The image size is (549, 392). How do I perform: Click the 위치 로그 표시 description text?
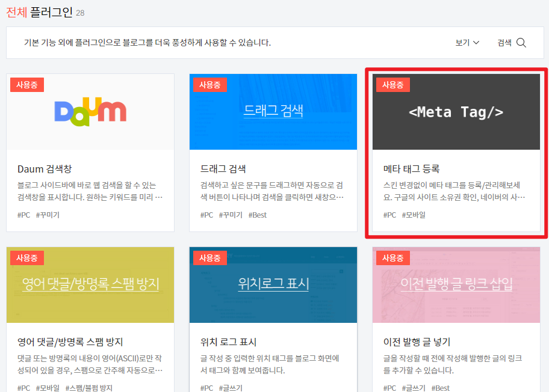coord(270,364)
